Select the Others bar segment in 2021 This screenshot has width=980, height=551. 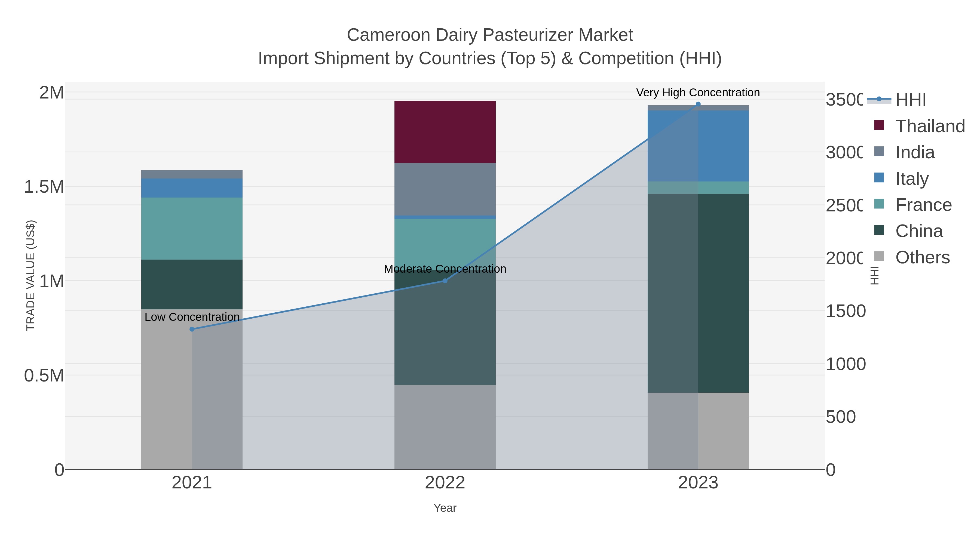(x=192, y=389)
